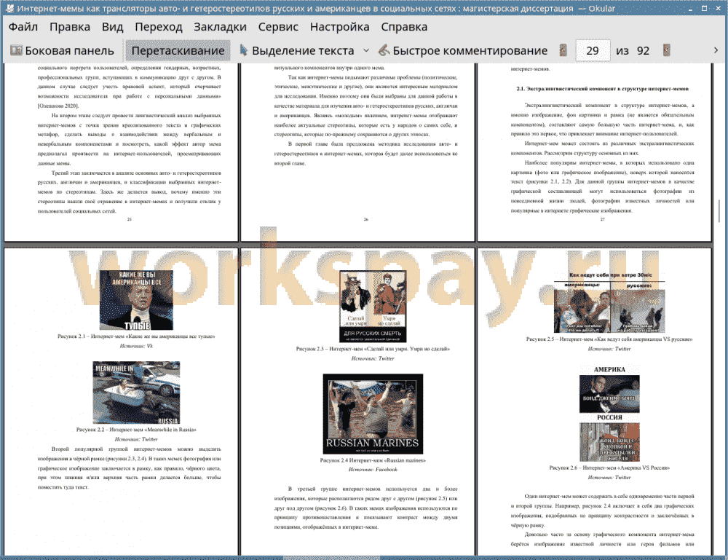This screenshot has width=728, height=560.
Task: Expand the toolbar overflow chevron
Action: [716, 50]
